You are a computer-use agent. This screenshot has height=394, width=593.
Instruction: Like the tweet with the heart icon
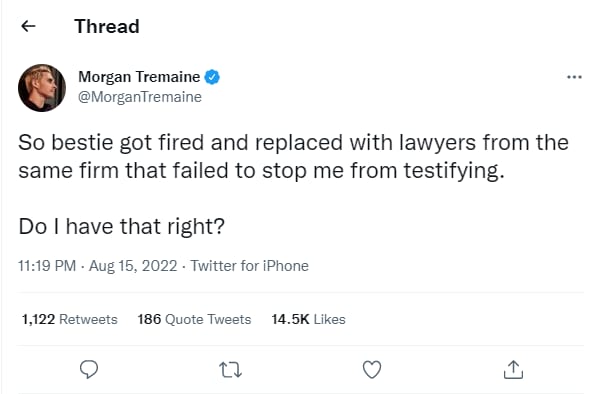(372, 369)
